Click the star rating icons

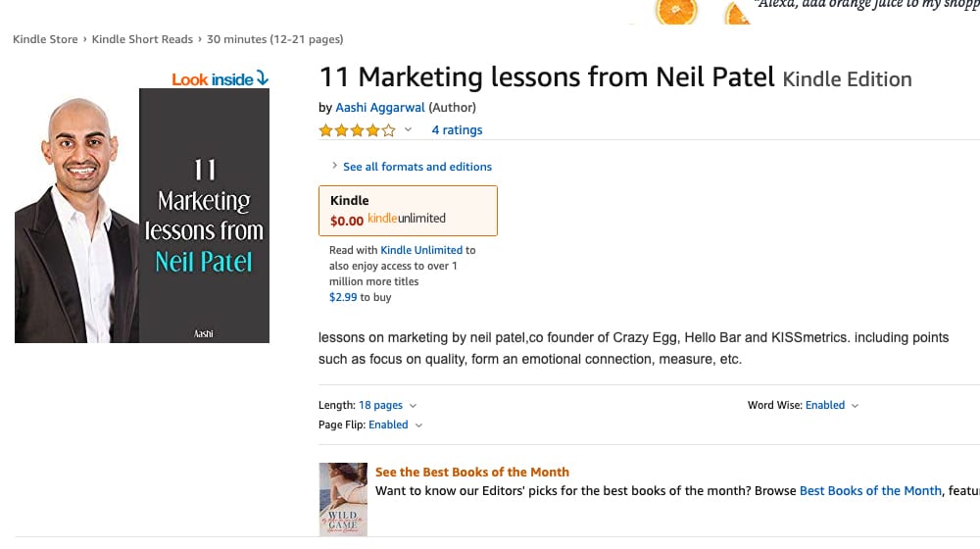[357, 130]
